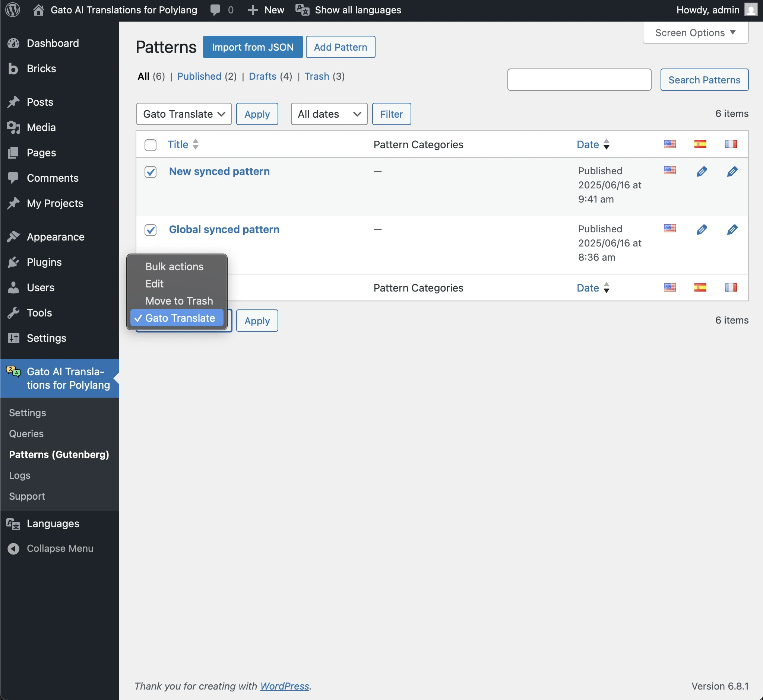Show only trashed patterns via Trash link

point(317,76)
